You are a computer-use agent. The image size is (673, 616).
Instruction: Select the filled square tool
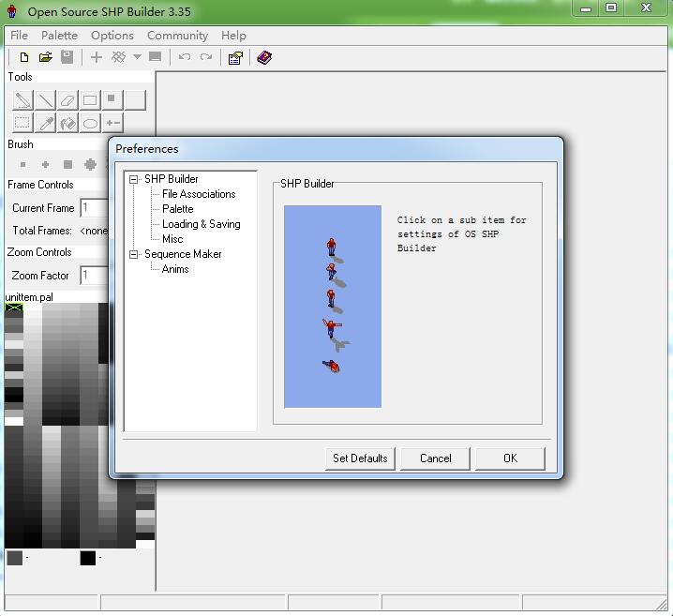112,100
